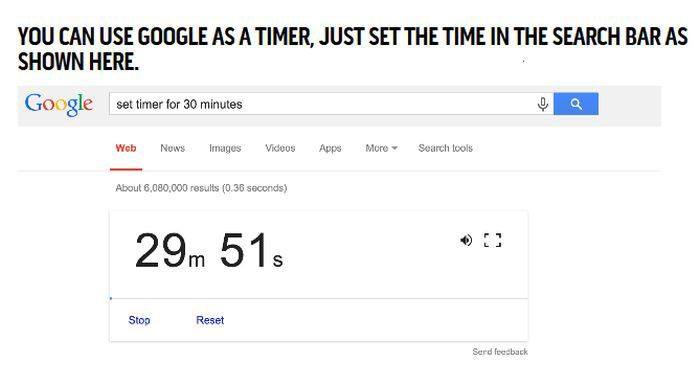Image resolution: width=700 pixels, height=384 pixels.
Task: Click the timer progress bar line
Action: (319, 298)
